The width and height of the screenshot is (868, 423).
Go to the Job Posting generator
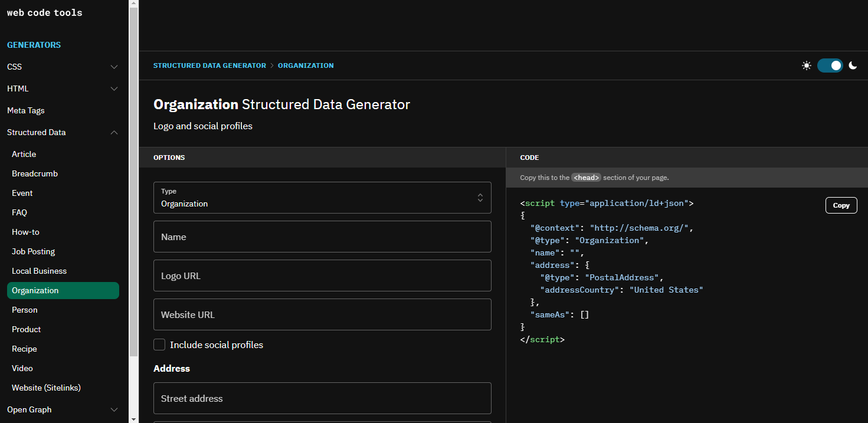click(x=33, y=251)
